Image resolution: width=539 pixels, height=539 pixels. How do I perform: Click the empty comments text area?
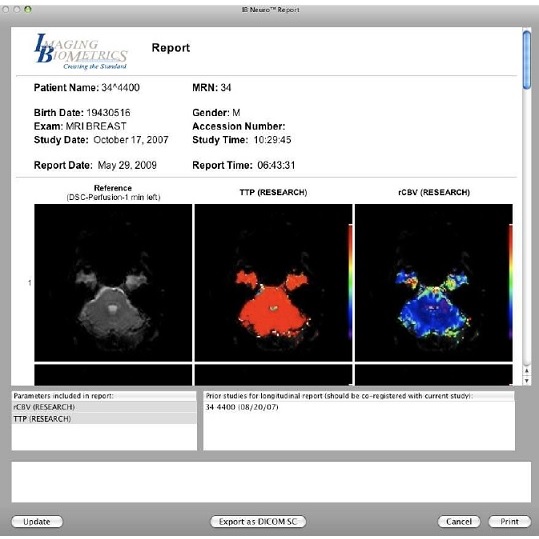[271, 482]
